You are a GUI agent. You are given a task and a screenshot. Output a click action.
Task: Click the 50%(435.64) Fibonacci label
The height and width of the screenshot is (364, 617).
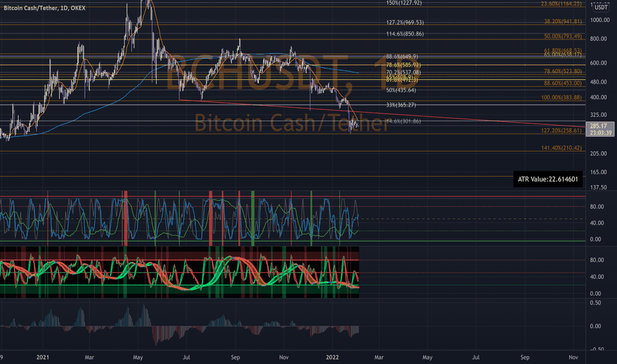401,90
